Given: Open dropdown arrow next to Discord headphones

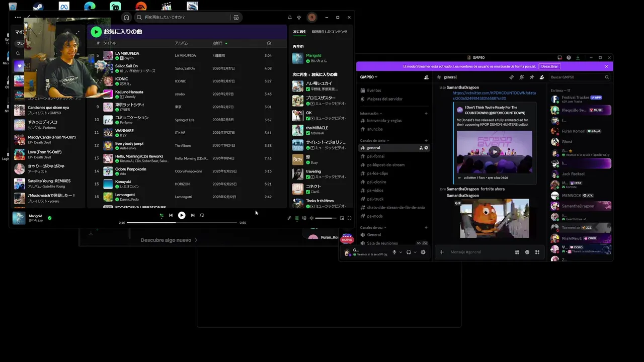Looking at the screenshot, I should pyautogui.click(x=415, y=252).
